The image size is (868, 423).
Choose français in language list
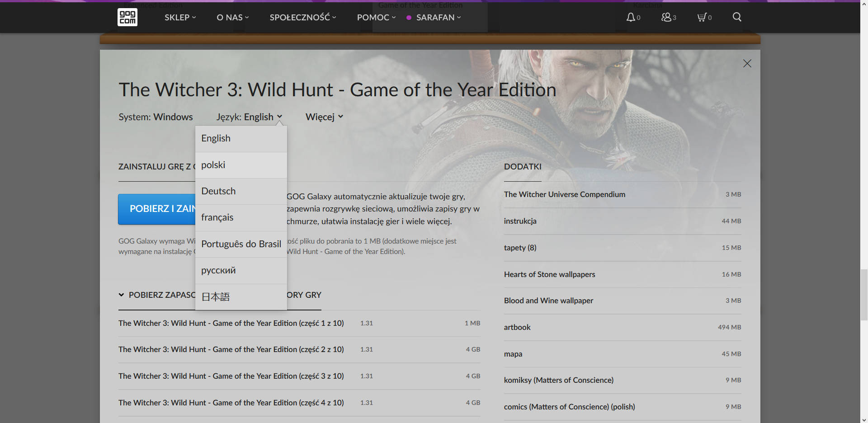tap(241, 217)
